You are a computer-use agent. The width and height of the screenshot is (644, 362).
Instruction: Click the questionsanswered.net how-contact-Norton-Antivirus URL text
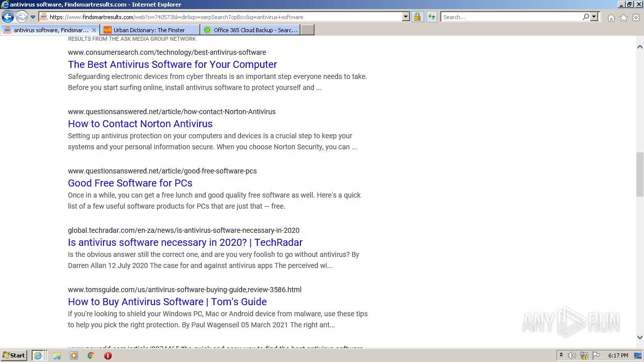click(x=172, y=112)
